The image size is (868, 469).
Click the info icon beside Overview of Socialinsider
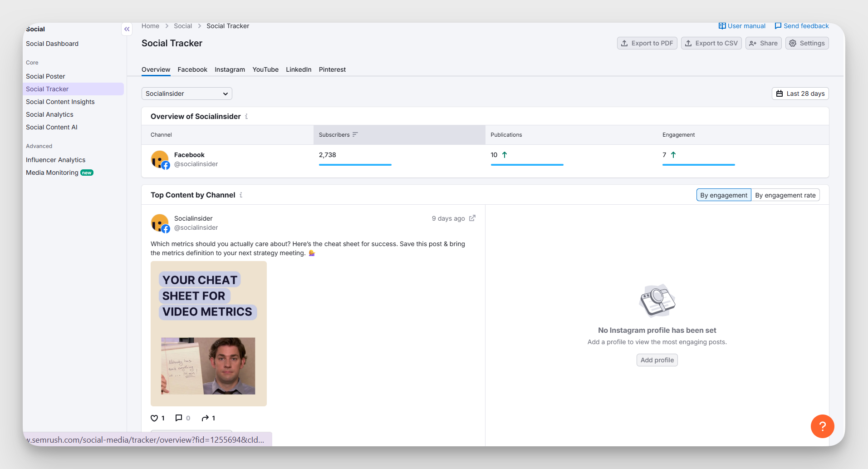(246, 116)
